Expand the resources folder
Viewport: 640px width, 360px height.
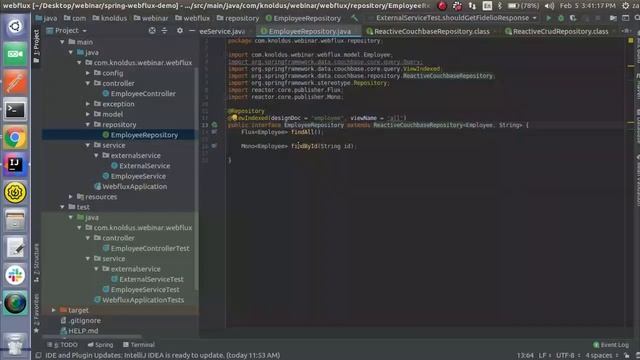71,197
